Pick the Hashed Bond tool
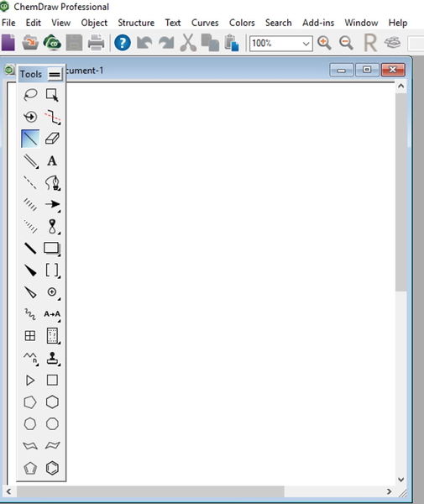This screenshot has height=504, width=424. point(30,204)
